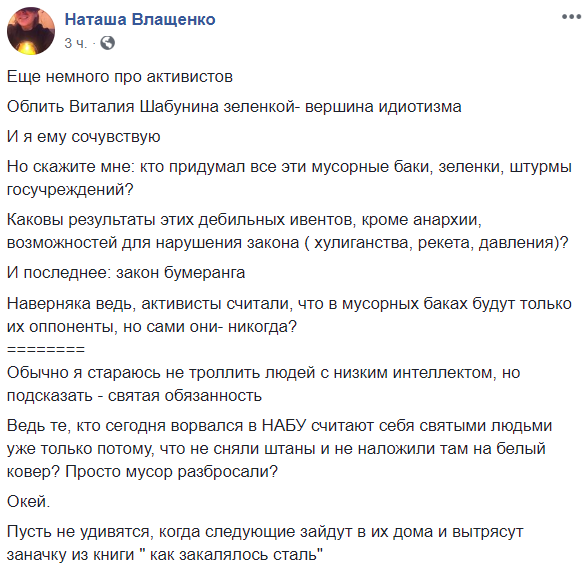The width and height of the screenshot is (587, 571).
Task: Click the globe public-visibility icon
Action: [108, 43]
